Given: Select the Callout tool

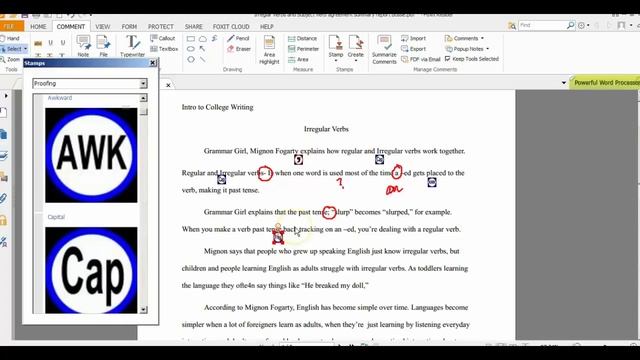Looking at the screenshot, I should [x=162, y=38].
